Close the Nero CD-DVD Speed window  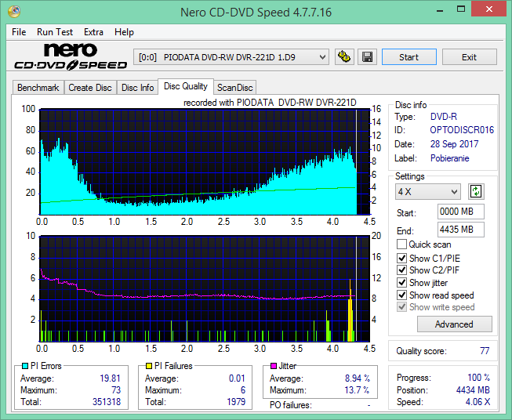(488, 9)
